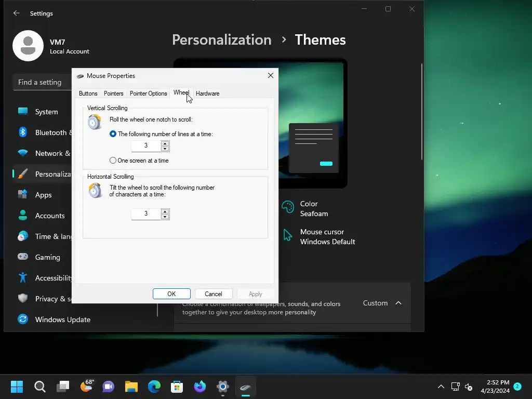Click the Find a setting search box
This screenshot has height=399, width=532.
pyautogui.click(x=43, y=83)
